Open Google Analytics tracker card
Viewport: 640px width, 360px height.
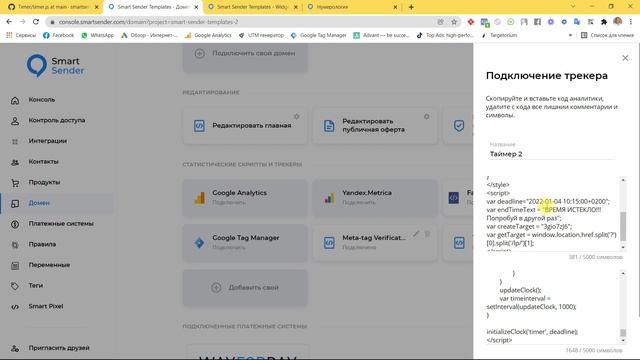(x=245, y=198)
